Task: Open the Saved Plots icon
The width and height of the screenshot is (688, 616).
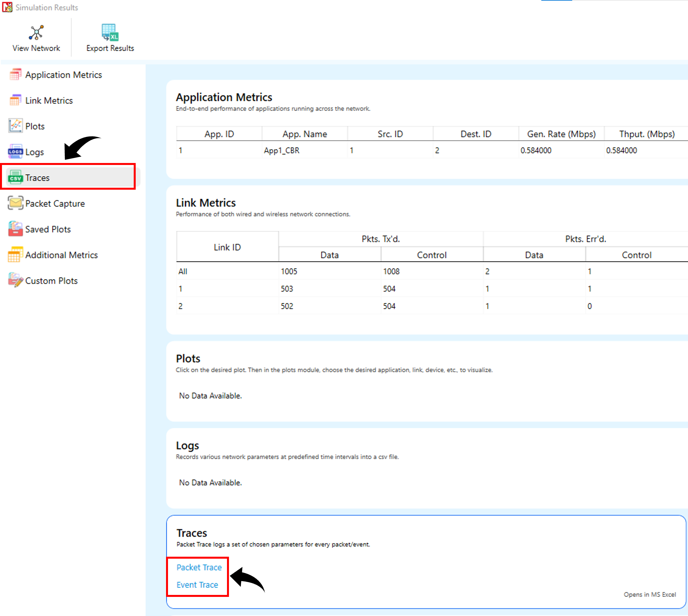Action: click(15, 229)
